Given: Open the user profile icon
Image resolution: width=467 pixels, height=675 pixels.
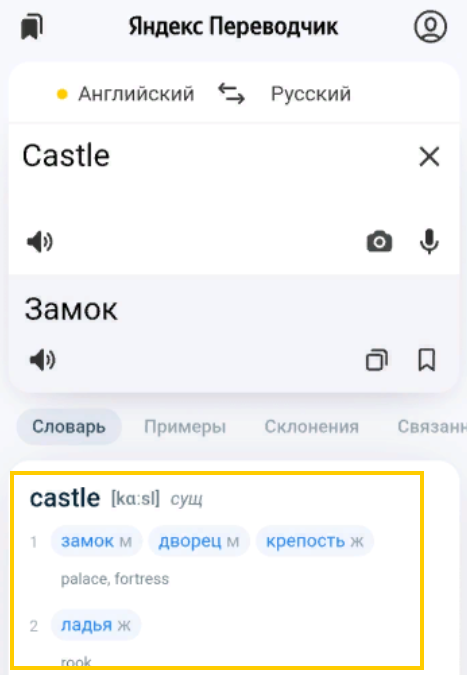Looking at the screenshot, I should tap(430, 27).
